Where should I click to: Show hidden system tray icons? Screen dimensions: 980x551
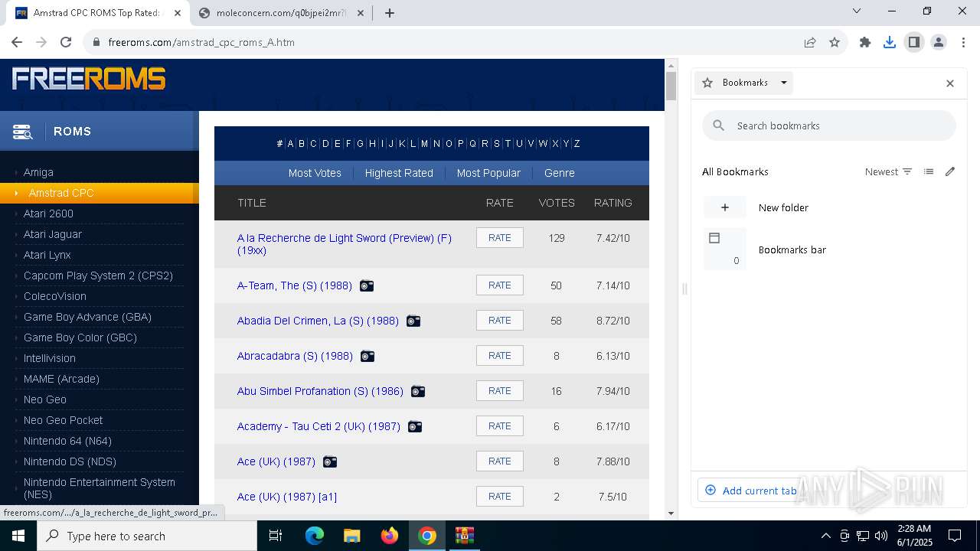(x=825, y=536)
